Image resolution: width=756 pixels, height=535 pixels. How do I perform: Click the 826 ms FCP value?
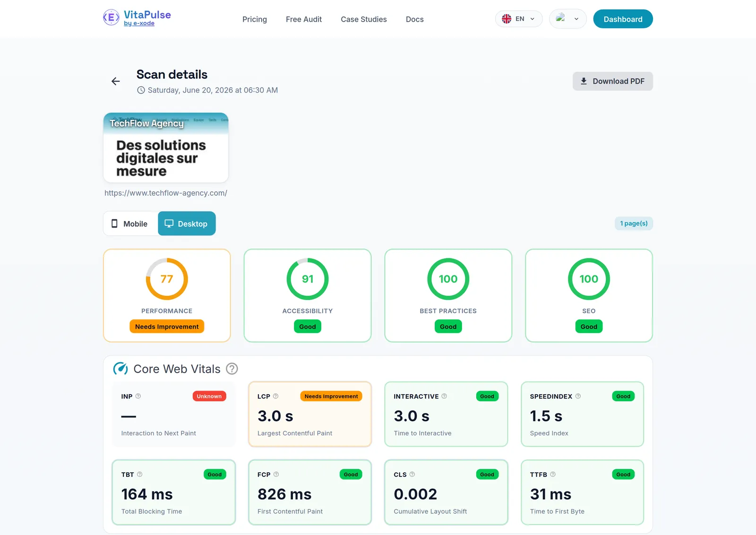(x=284, y=494)
